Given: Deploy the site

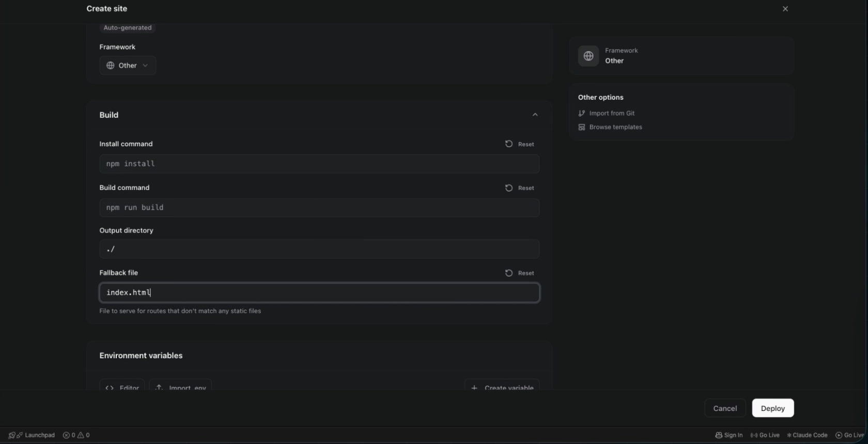Looking at the screenshot, I should [773, 408].
